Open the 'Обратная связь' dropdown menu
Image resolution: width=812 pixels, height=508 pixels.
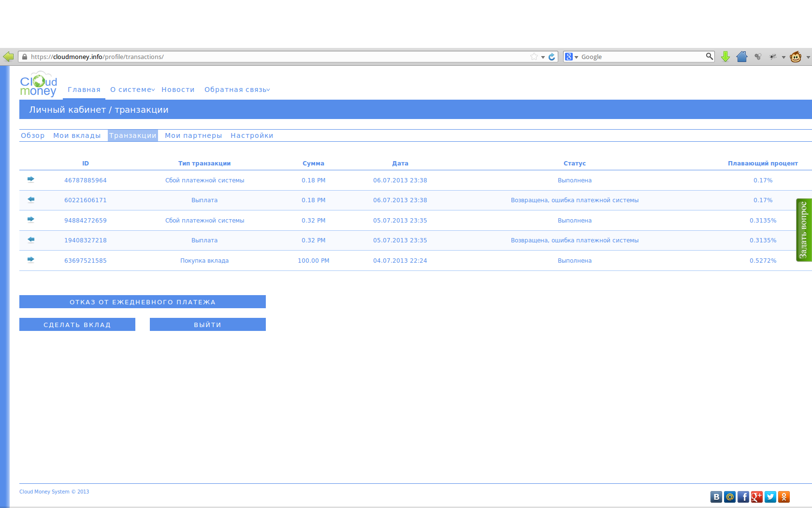point(237,90)
